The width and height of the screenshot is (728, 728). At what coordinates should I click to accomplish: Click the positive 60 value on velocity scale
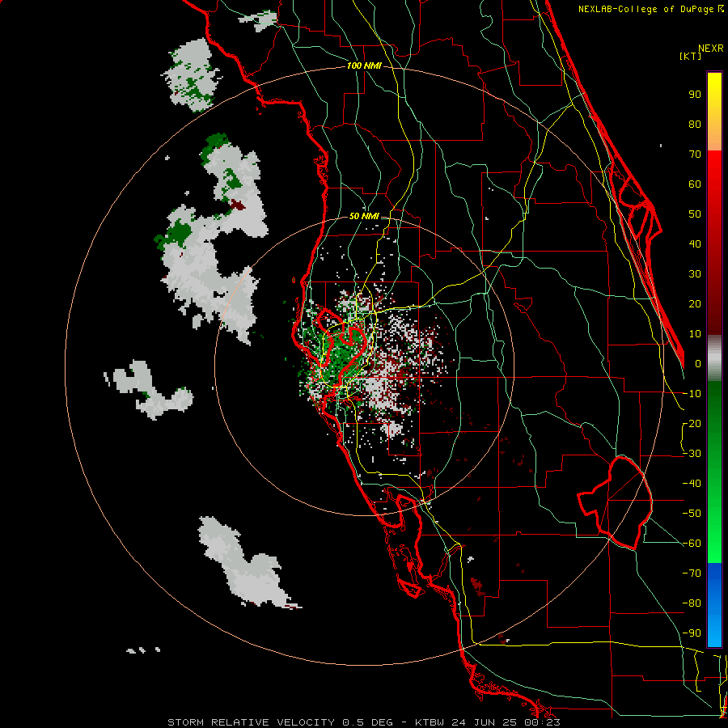click(x=695, y=184)
